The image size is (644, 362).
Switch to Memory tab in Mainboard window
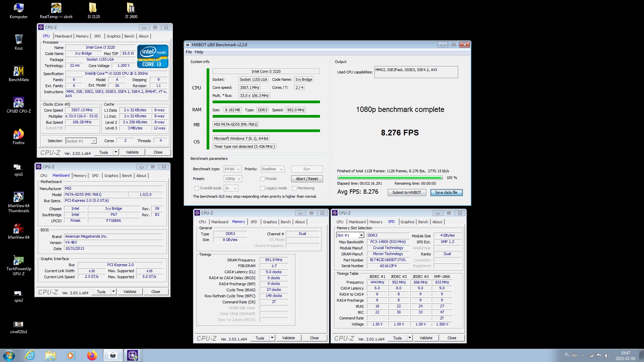(80, 176)
